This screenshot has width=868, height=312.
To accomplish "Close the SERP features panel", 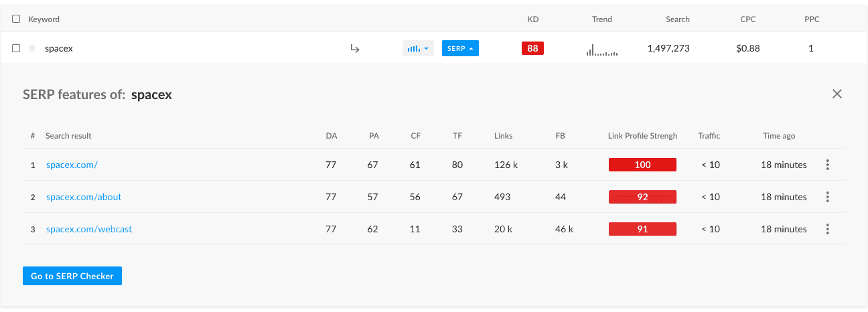I will coord(837,94).
